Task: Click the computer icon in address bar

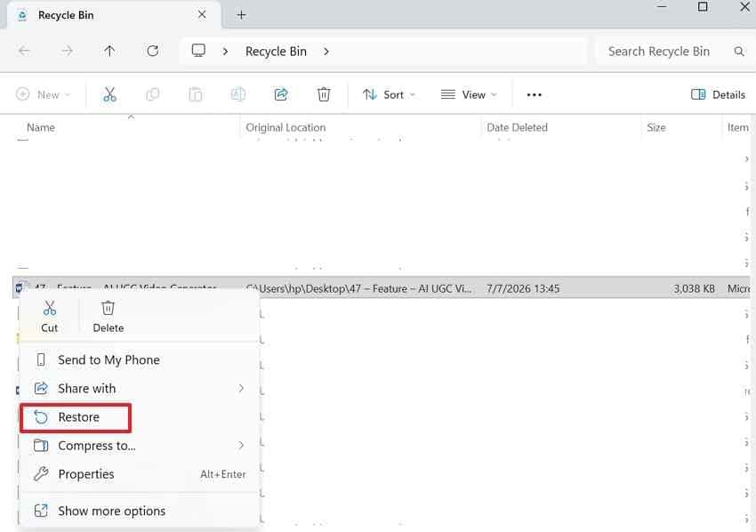Action: point(198,51)
